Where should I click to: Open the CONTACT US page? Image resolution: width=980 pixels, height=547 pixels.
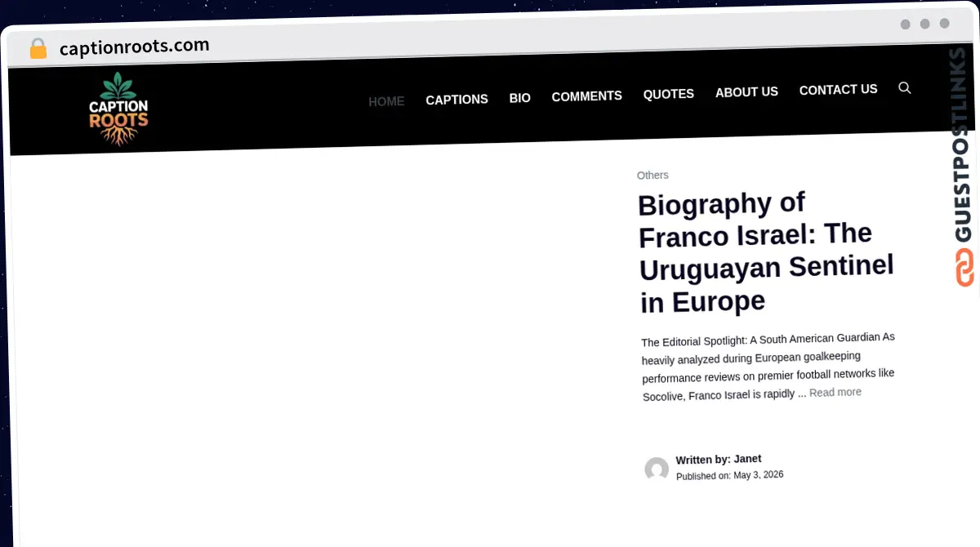(x=838, y=90)
